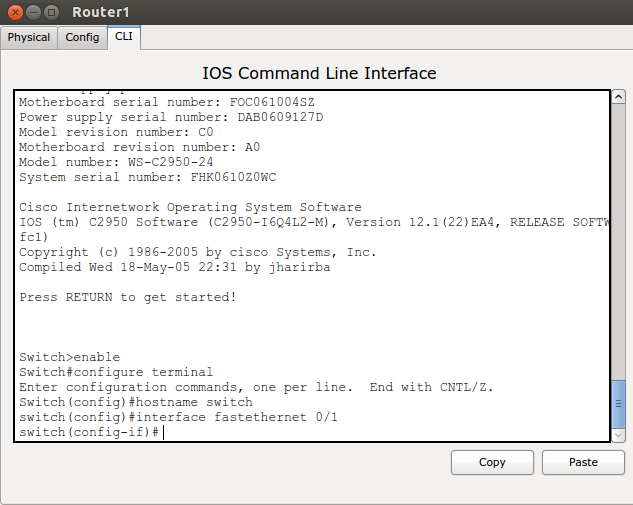Image resolution: width=633 pixels, height=505 pixels.
Task: Click the 'interface fastethernet 0/1' line
Action: point(178,417)
